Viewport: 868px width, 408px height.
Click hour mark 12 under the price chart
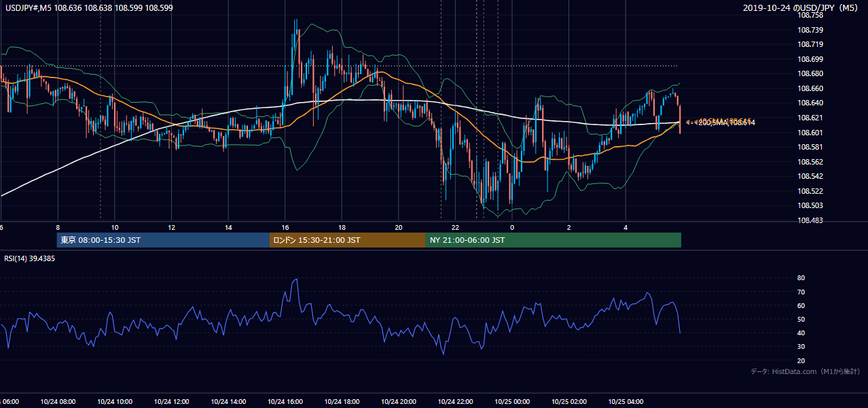coord(171,227)
